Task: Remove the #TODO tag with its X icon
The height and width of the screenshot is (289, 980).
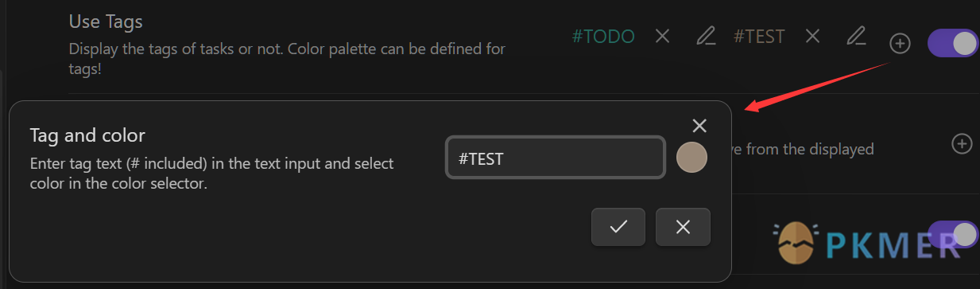Action: 663,37
